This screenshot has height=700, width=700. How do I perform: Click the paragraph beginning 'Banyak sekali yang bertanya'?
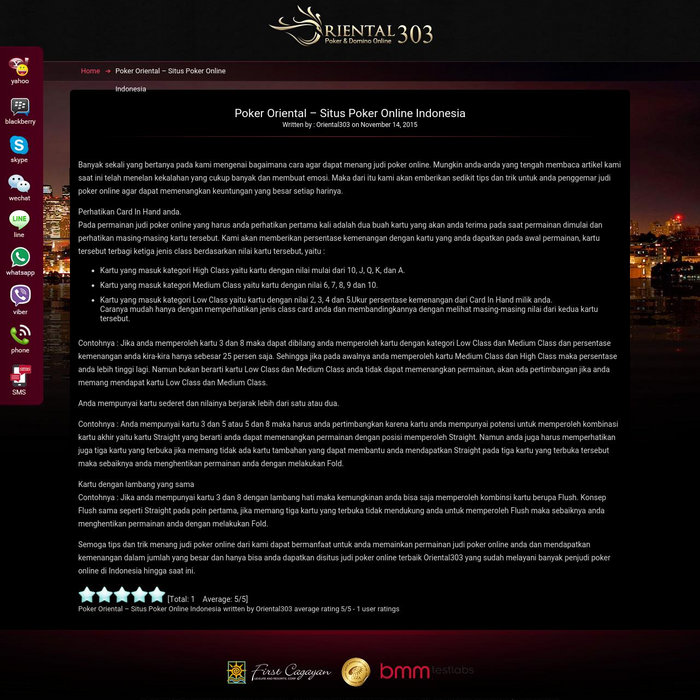[350, 178]
